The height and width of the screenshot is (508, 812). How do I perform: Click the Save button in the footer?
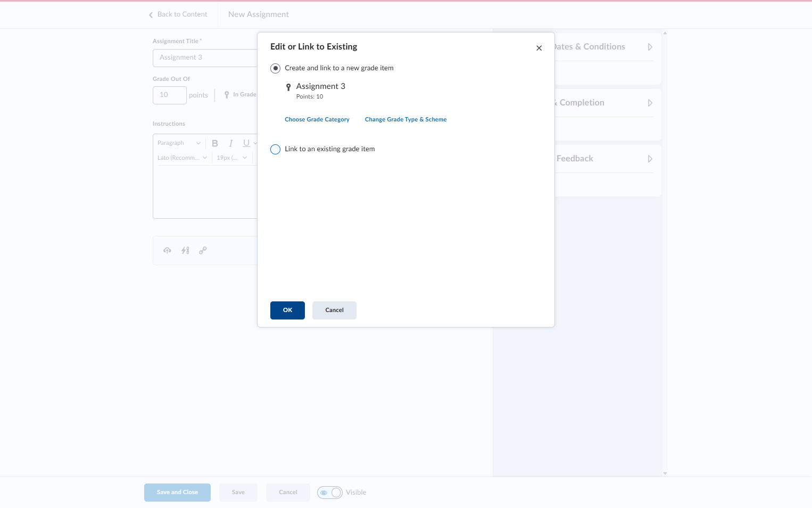(x=238, y=493)
